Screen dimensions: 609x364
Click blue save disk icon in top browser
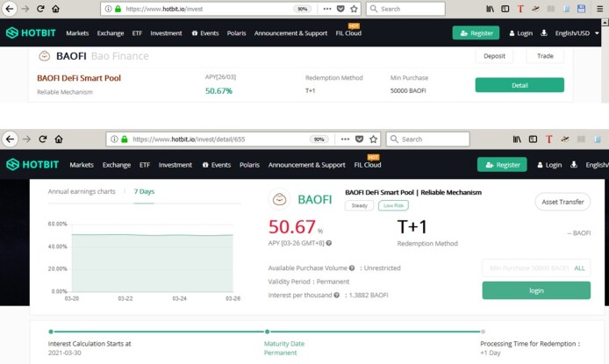click(581, 9)
